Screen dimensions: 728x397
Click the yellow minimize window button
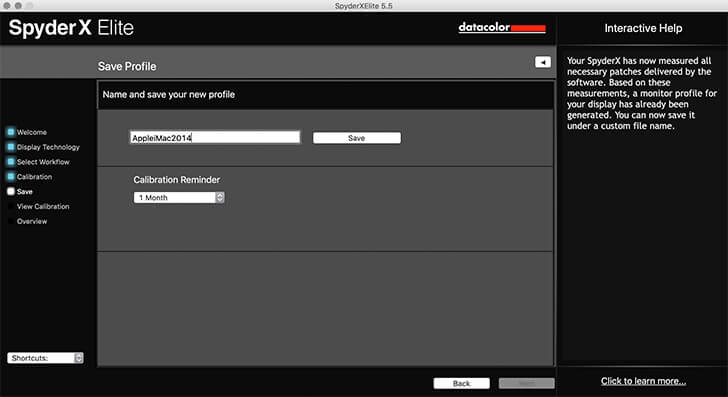tap(18, 6)
